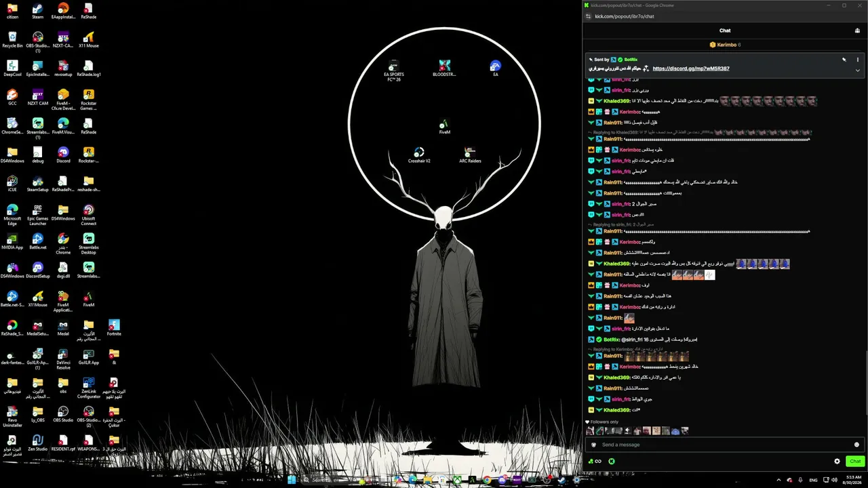Launch the EA app icon in circle
This screenshot has width=868, height=488.
(496, 68)
